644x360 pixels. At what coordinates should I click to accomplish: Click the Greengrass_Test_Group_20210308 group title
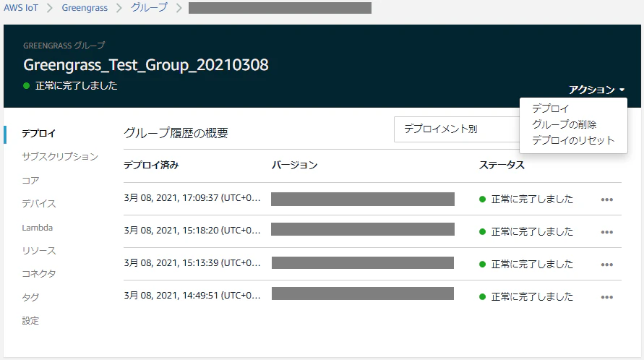pos(146,65)
